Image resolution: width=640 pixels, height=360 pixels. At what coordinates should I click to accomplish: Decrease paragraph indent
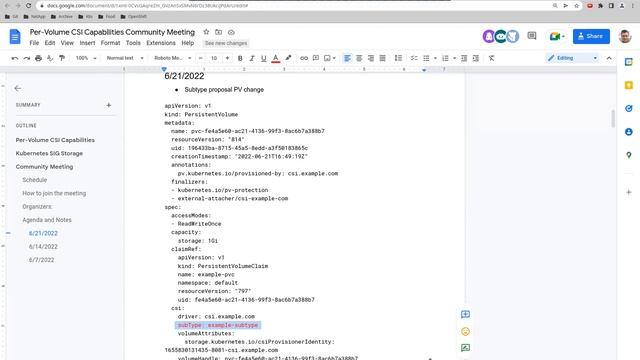coord(464,58)
